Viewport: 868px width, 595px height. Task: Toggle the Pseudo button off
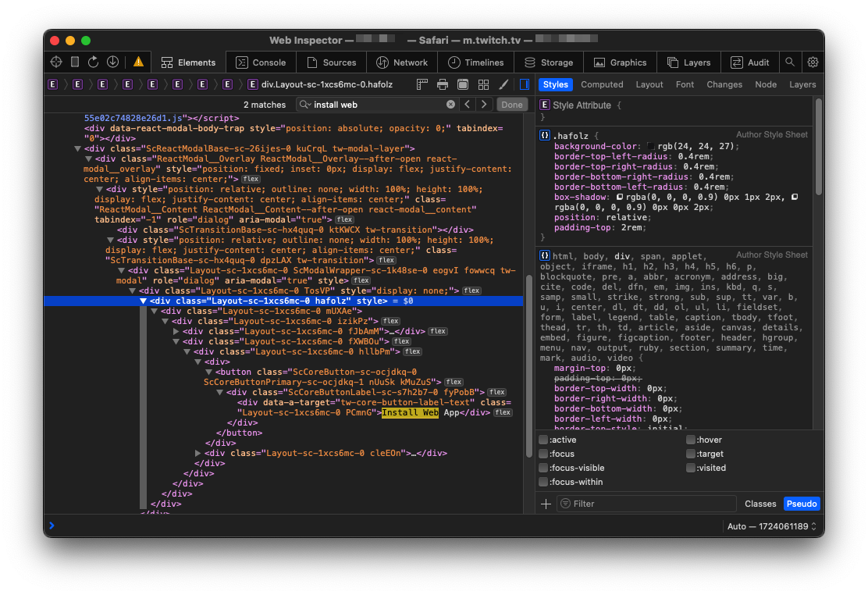[x=802, y=504]
